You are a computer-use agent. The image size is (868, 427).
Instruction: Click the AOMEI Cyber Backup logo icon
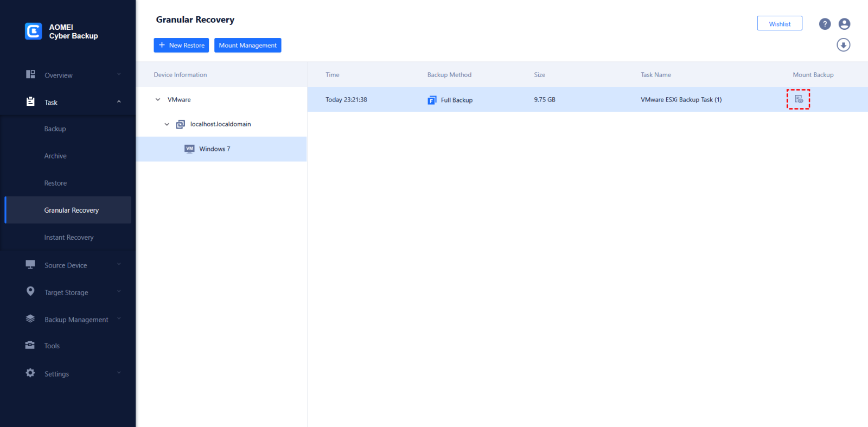pyautogui.click(x=34, y=31)
